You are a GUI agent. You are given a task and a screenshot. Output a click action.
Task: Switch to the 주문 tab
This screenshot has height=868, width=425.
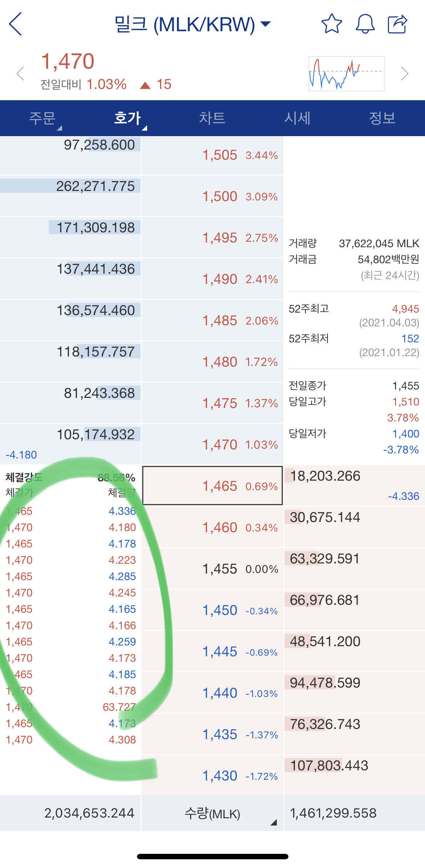pyautogui.click(x=42, y=118)
